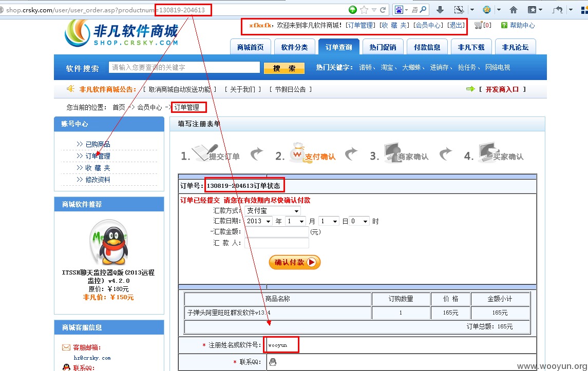Open 关于我们 announcement link
The width and height of the screenshot is (588, 371).
[x=242, y=89]
